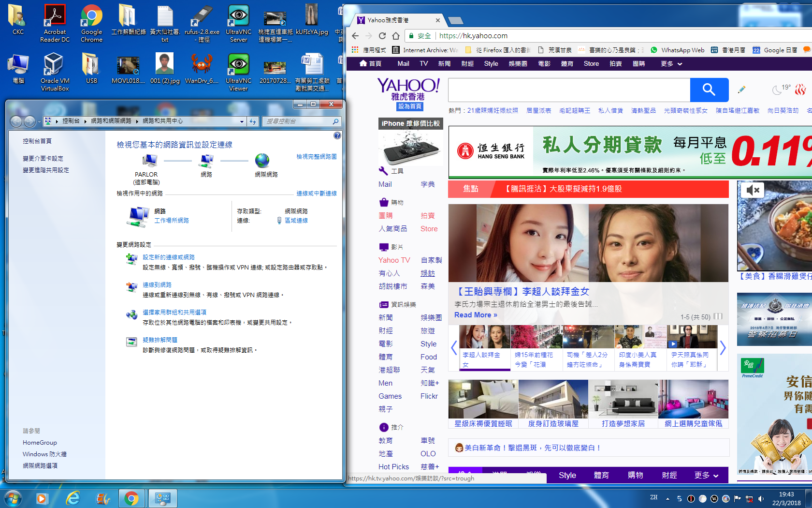812x508 pixels.
Task: Open 變更介面卡設定 in the sidebar
Action: [43, 159]
